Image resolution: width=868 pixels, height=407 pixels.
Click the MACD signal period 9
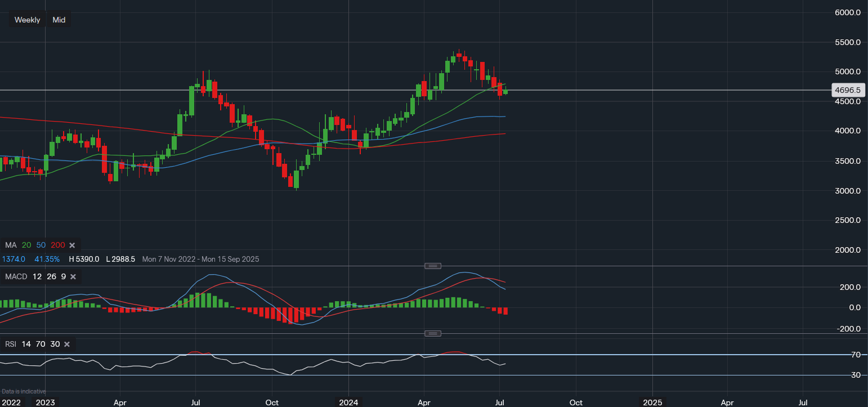(63, 276)
